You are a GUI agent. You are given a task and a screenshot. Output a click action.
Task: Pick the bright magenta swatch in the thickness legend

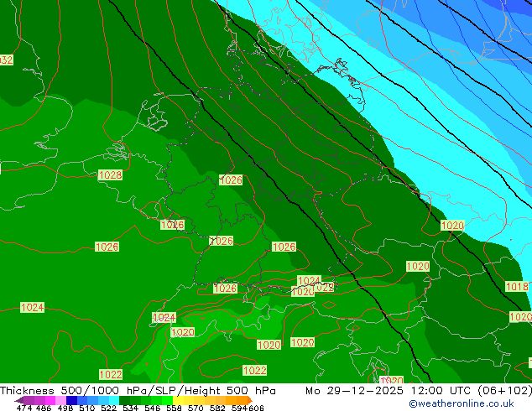coord(50,400)
